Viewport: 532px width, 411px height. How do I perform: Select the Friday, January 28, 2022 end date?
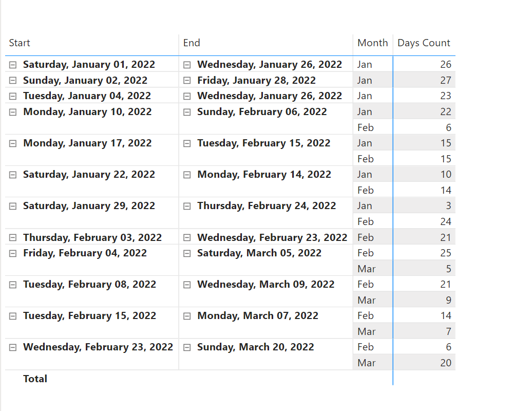coord(257,81)
